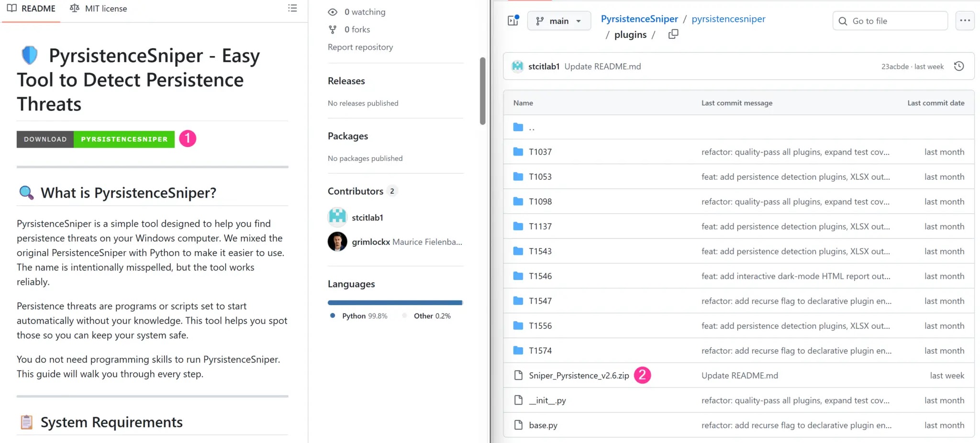Click the Go to file search field
Viewport: 980px width, 443px height.
point(890,21)
